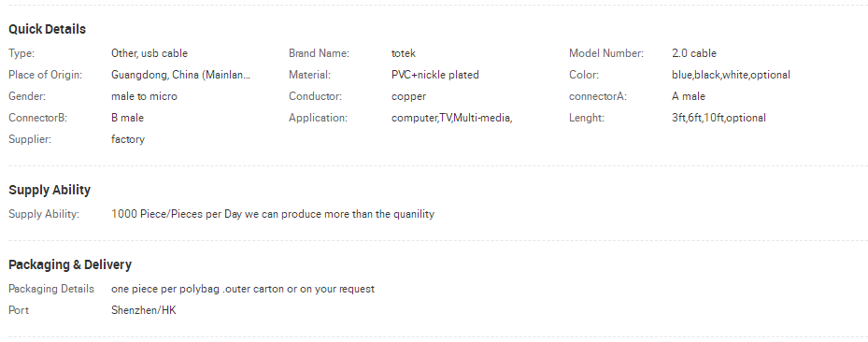Select the Packaging Details polybag description
The width and height of the screenshot is (868, 342).
click(x=243, y=289)
